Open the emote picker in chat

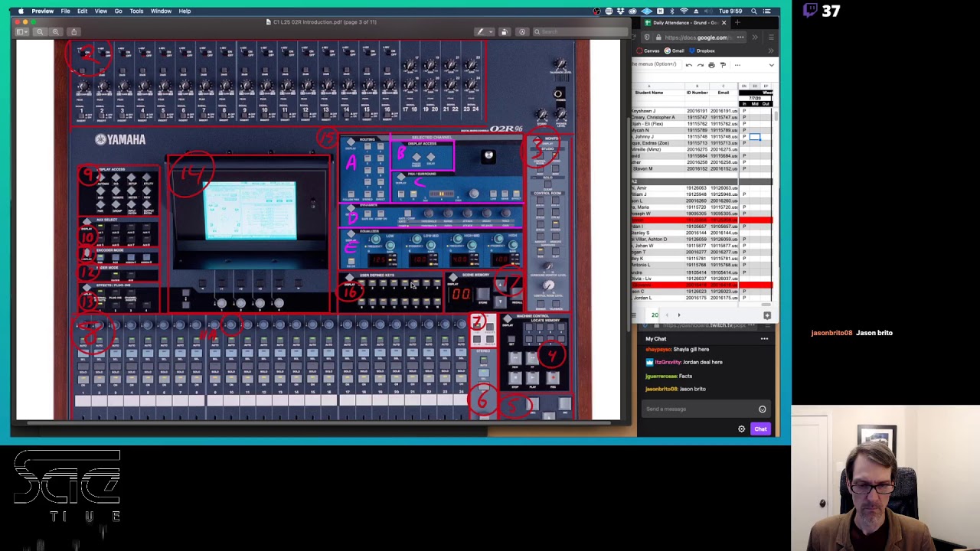[x=763, y=409]
